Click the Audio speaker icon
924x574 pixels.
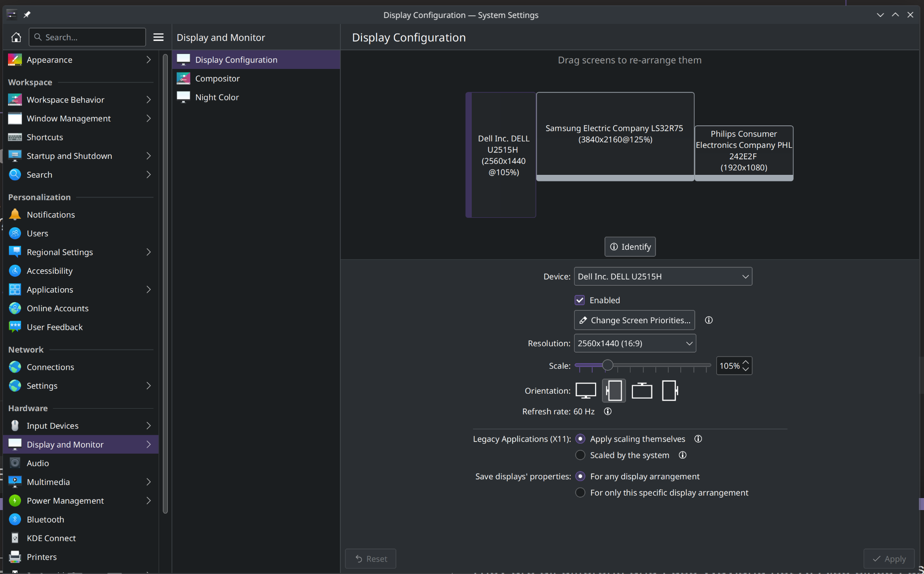15,463
